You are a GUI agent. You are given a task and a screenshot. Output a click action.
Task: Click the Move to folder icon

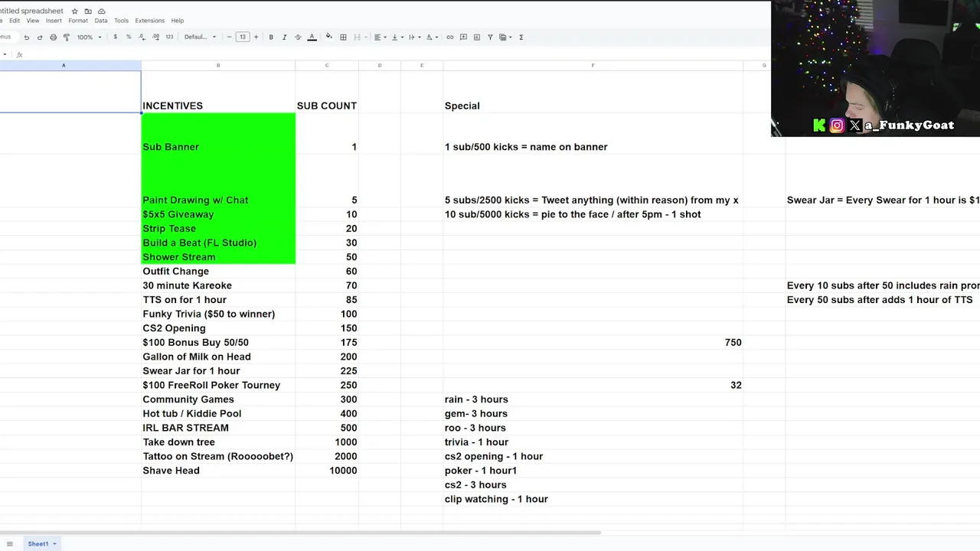point(88,11)
